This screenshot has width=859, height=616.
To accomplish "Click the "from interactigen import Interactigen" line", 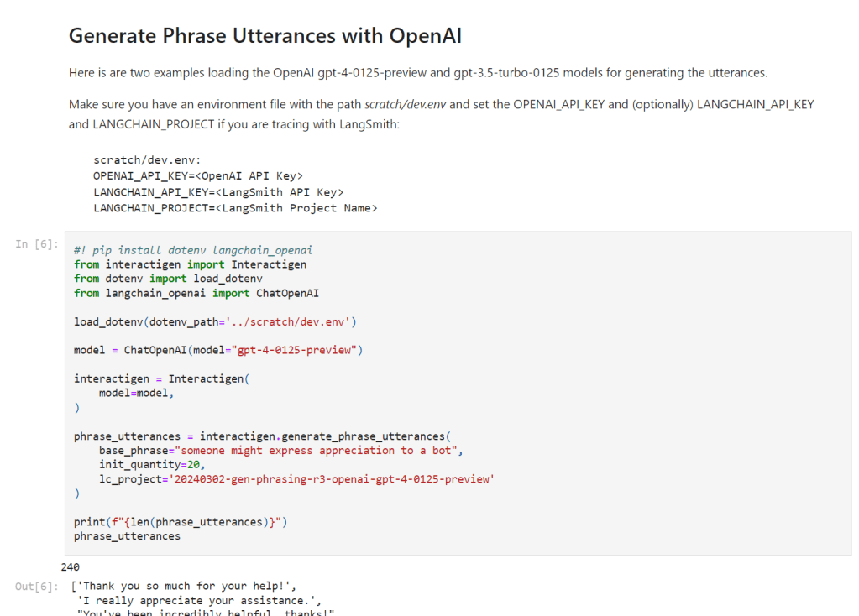I will pos(190,264).
